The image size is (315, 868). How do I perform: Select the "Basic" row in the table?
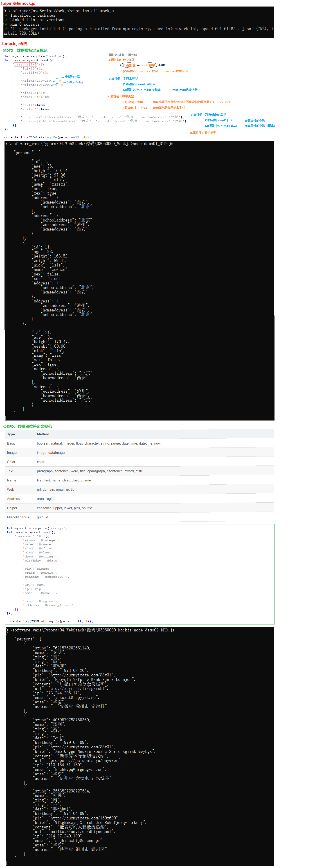coord(11,443)
